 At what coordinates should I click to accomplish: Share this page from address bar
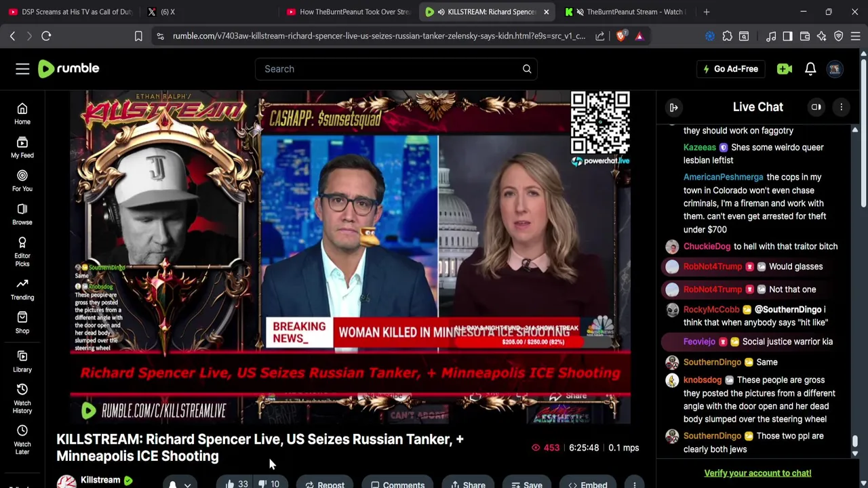(x=600, y=36)
